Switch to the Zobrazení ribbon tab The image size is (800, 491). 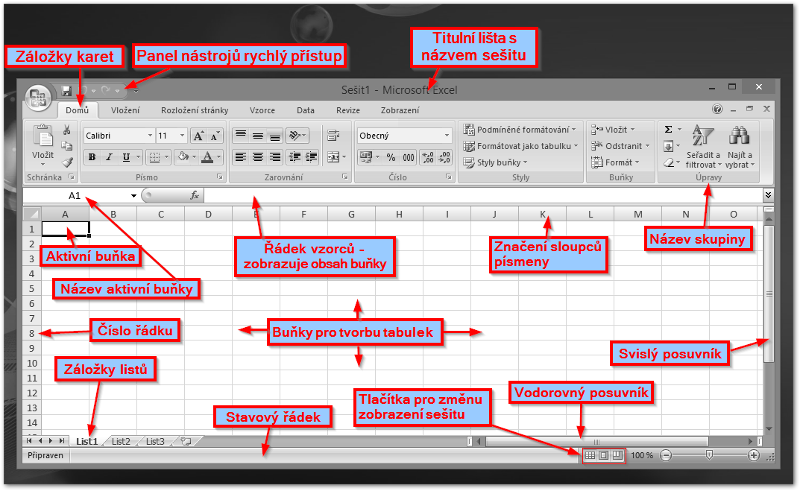point(400,110)
